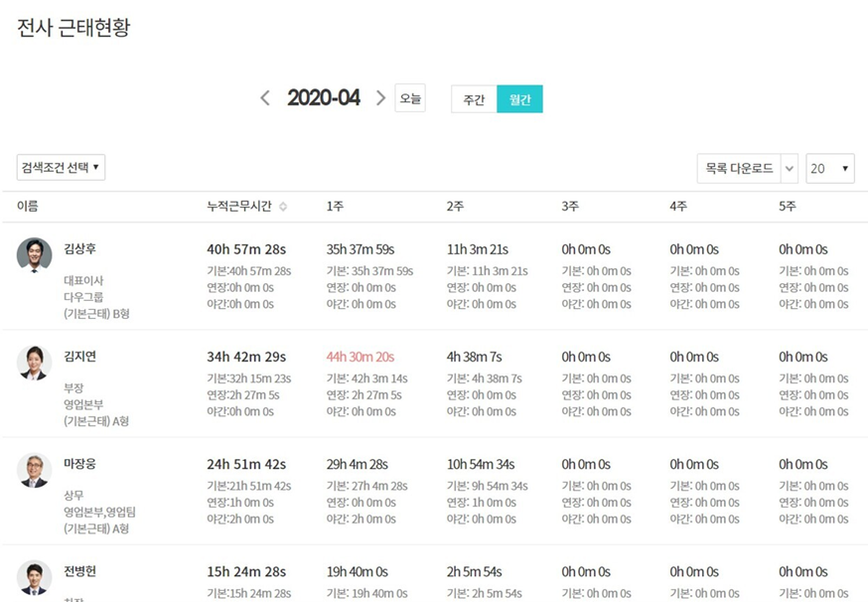Screen dimensions: 868x602
Task: Open 김지연 profile photo
Action: click(x=35, y=363)
